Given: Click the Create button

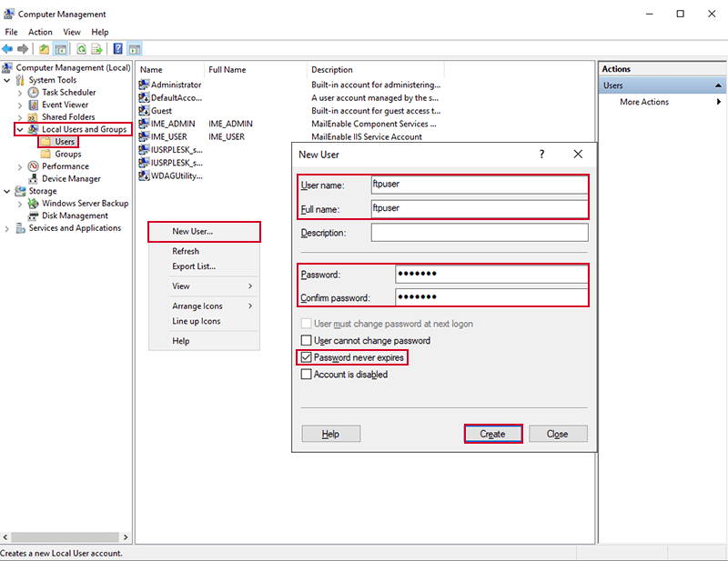Looking at the screenshot, I should pos(492,434).
